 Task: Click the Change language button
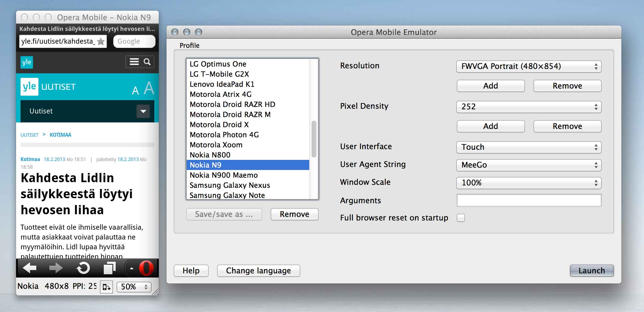(x=258, y=270)
